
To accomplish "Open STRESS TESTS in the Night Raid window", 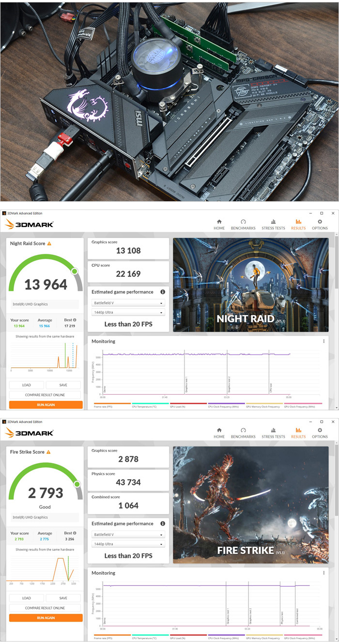I will click(x=273, y=224).
